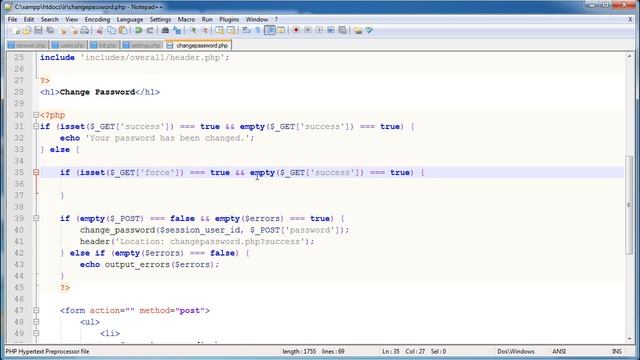Viewport: 640px width, 360px height.
Task: Click the Paste clipboard icon
Action: (x=122, y=30)
